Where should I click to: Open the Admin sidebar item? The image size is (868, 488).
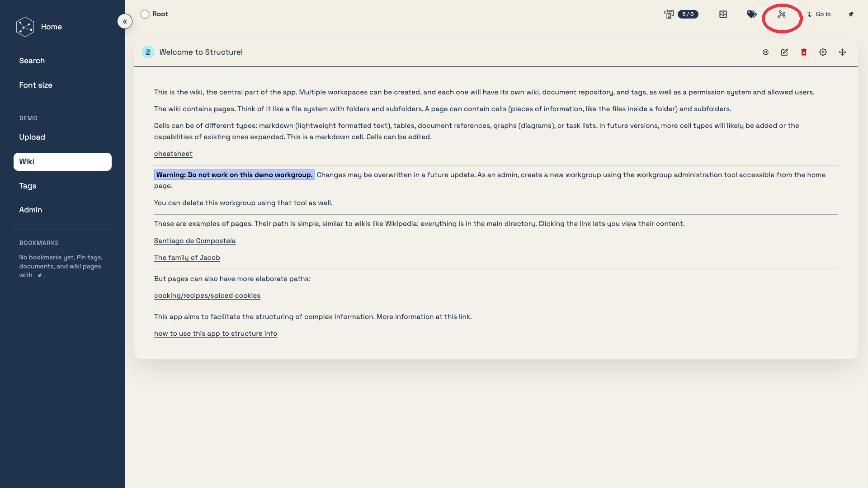point(30,210)
